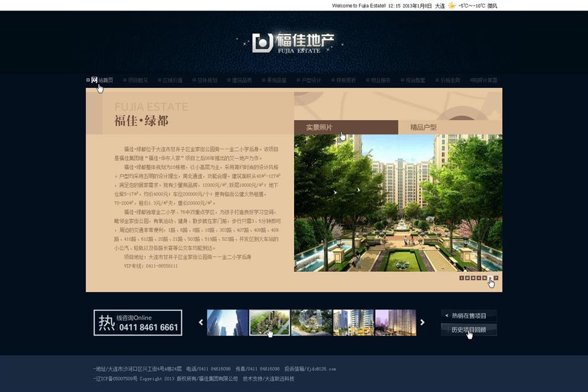The width and height of the screenshot is (588, 392).
Task: Click the 历史项目回顾 button
Action: pos(469,330)
